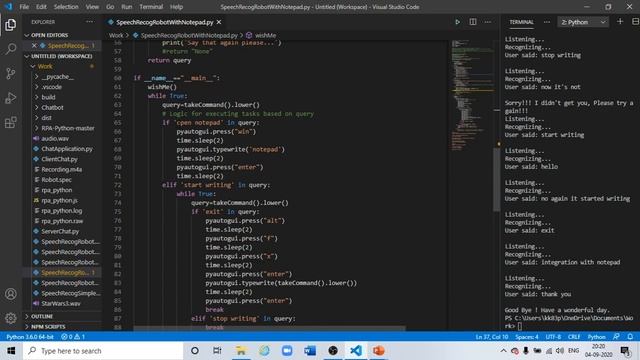This screenshot has width=640, height=360.
Task: Open File Explorer from taskbar
Action: point(241,351)
